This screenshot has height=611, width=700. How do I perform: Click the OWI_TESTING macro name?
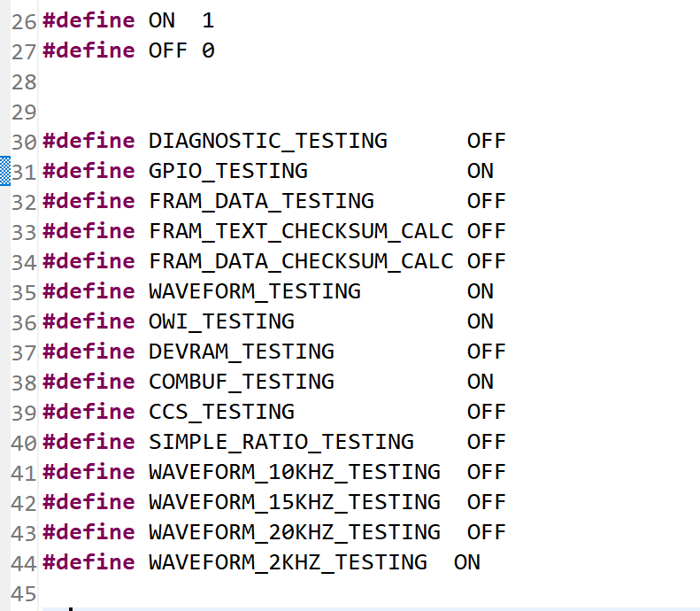[221, 321]
